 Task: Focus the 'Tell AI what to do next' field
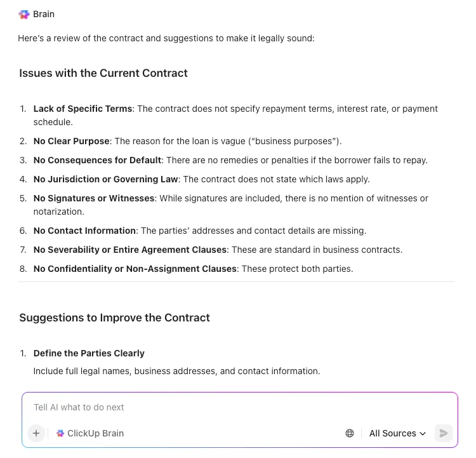coord(239,407)
